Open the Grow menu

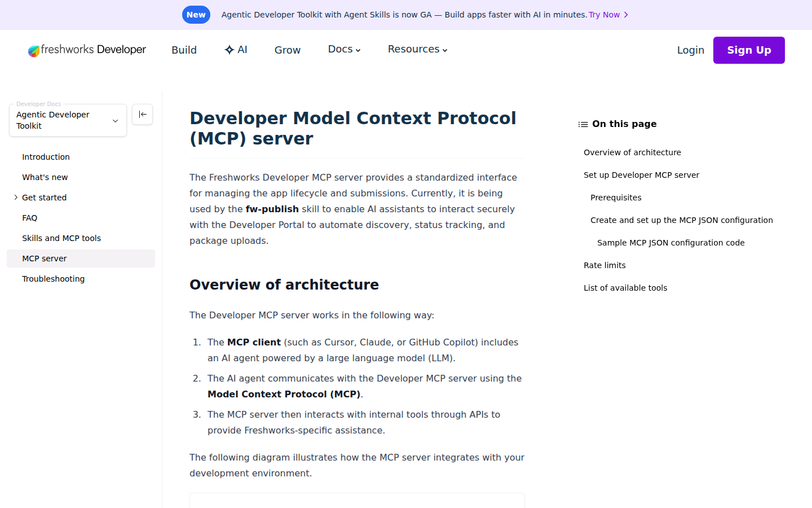tap(288, 50)
